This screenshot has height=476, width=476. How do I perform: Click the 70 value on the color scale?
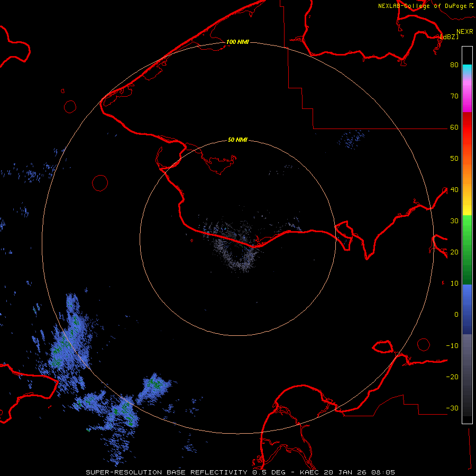[454, 96]
